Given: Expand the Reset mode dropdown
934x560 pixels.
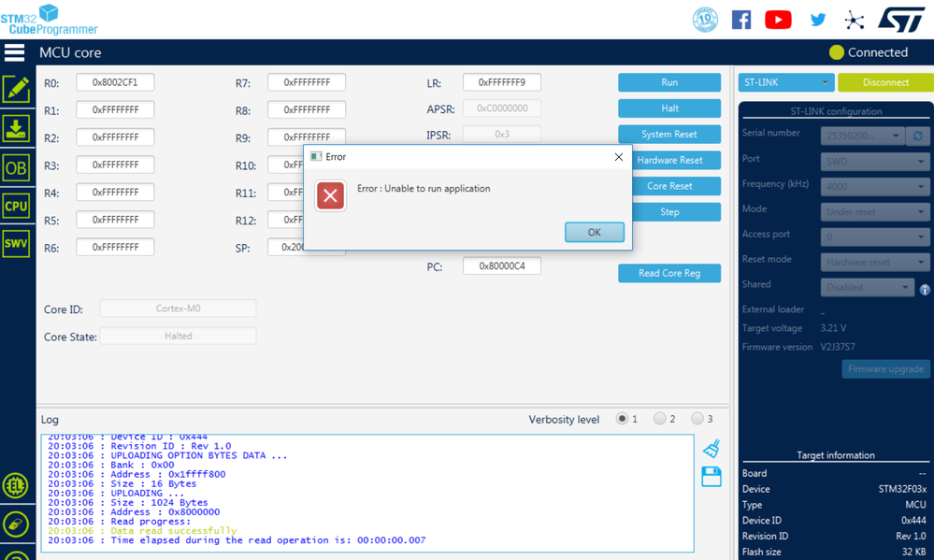Looking at the screenshot, I should 874,262.
